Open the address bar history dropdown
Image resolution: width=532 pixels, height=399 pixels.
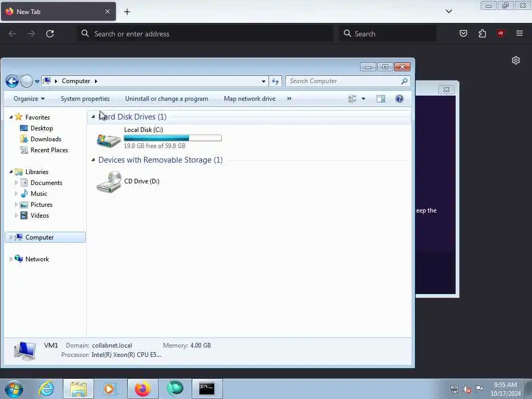click(x=263, y=82)
